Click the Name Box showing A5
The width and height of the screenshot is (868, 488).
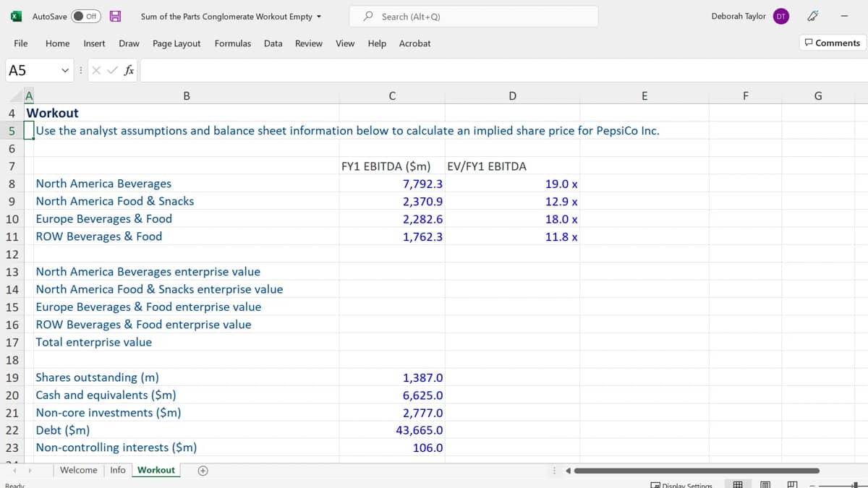coord(32,70)
